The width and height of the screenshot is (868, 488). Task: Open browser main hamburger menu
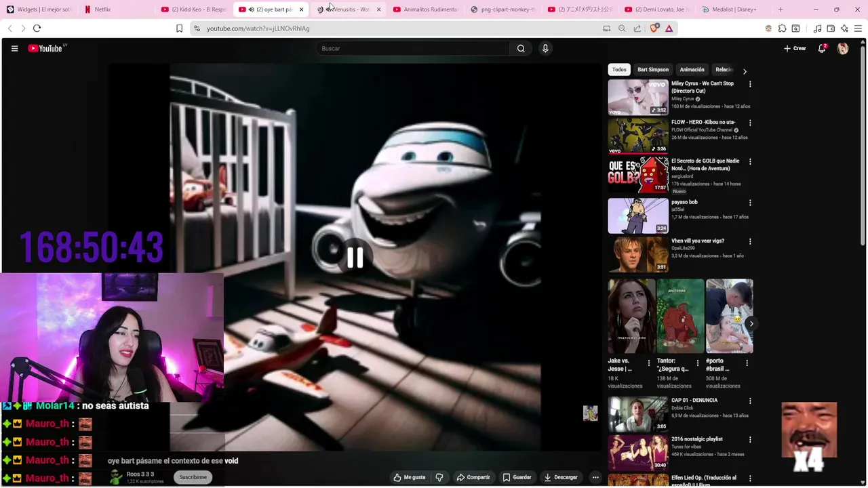tap(859, 28)
